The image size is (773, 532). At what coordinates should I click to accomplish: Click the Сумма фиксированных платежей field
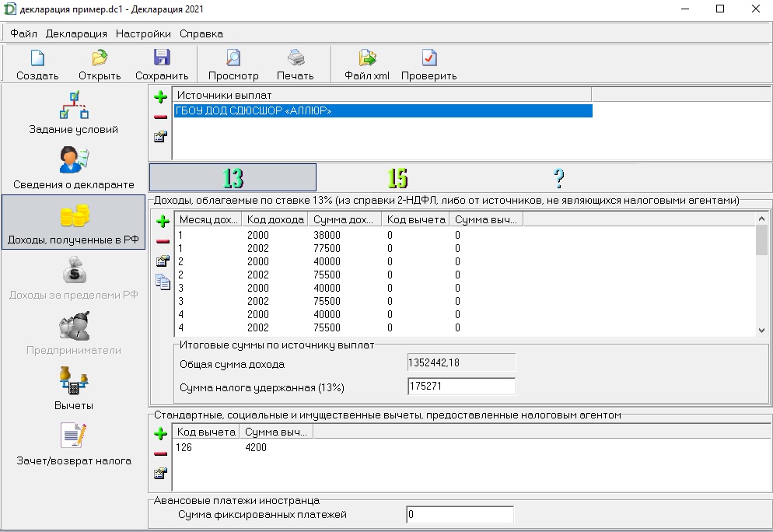(459, 515)
